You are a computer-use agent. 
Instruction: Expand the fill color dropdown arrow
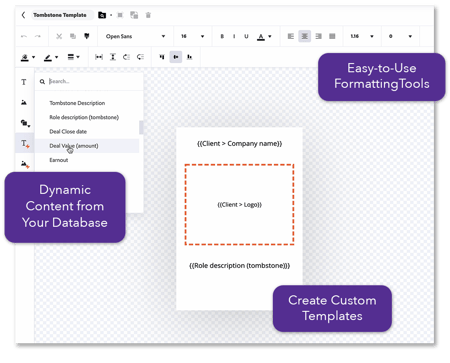pos(34,57)
